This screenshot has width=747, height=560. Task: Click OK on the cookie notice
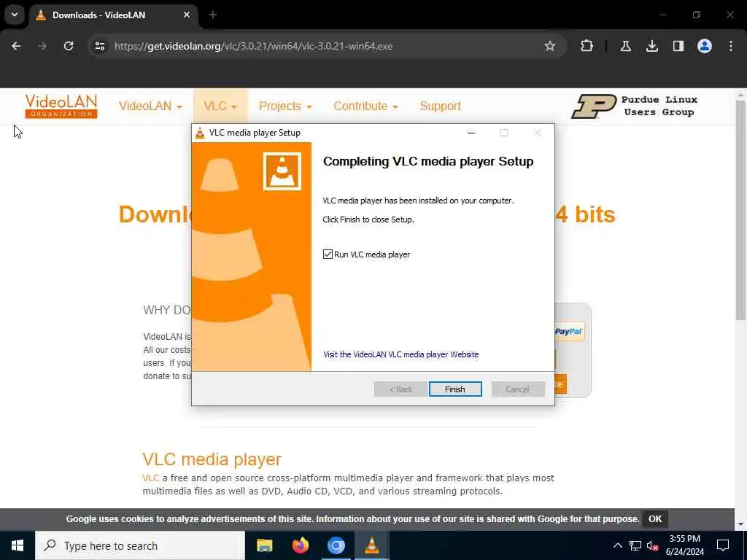tap(655, 519)
